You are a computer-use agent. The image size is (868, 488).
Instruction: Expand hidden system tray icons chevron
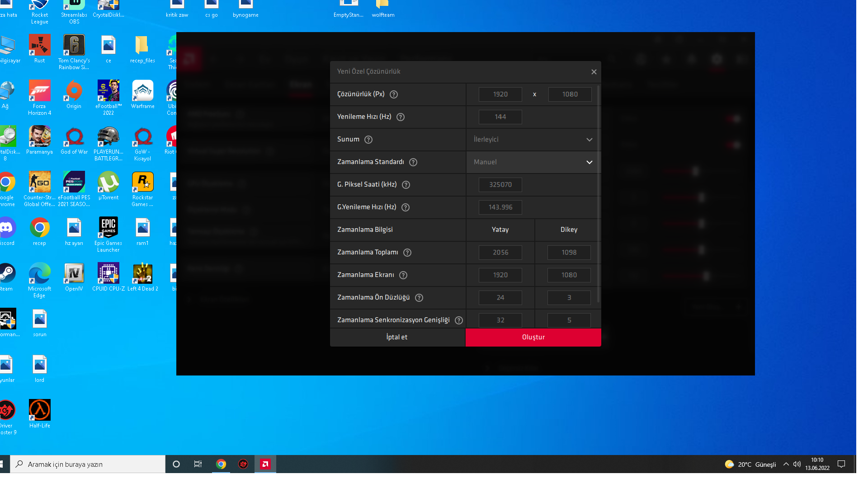tap(786, 464)
